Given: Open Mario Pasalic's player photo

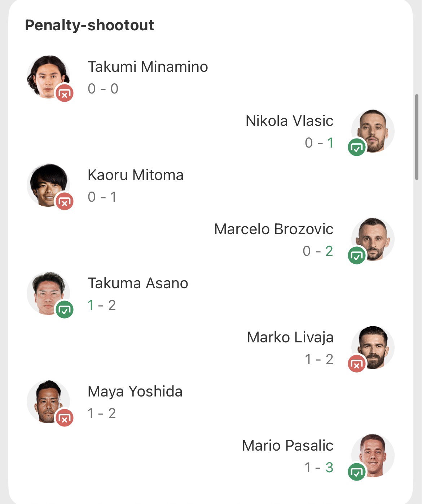Looking at the screenshot, I should tap(373, 456).
